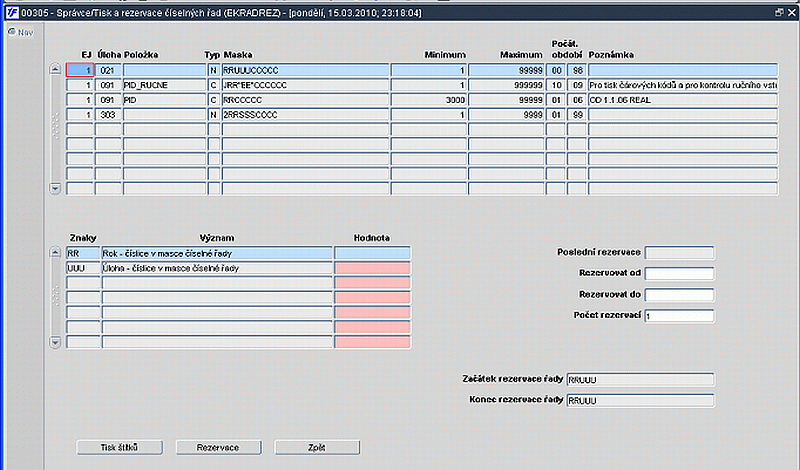
Task: Click the meaning Úloha - číslice v masce
Action: coord(217,268)
